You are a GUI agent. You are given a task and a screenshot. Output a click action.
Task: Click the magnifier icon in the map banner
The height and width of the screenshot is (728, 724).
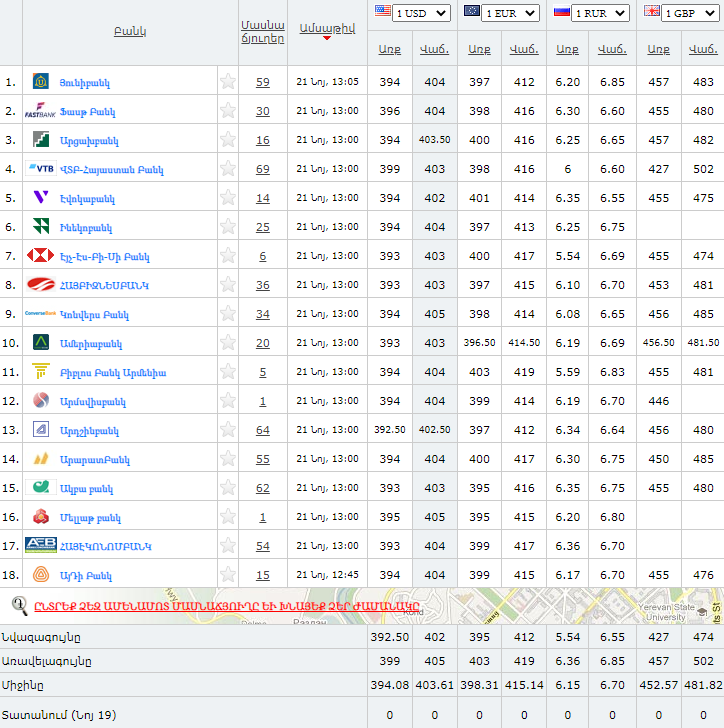[x=19, y=604]
